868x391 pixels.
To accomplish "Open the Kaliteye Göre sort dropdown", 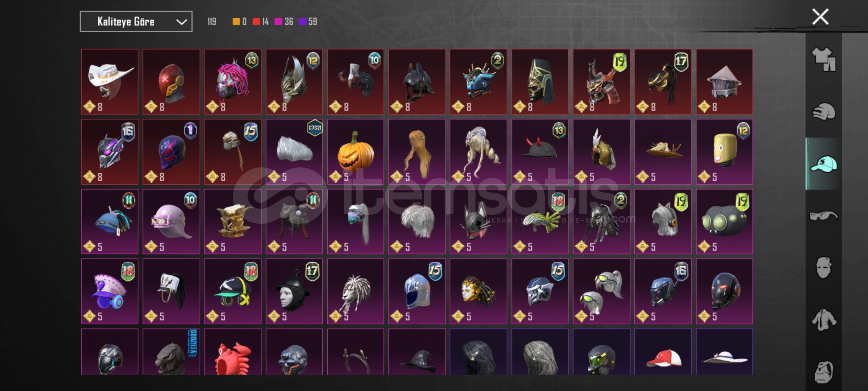I will click(136, 22).
